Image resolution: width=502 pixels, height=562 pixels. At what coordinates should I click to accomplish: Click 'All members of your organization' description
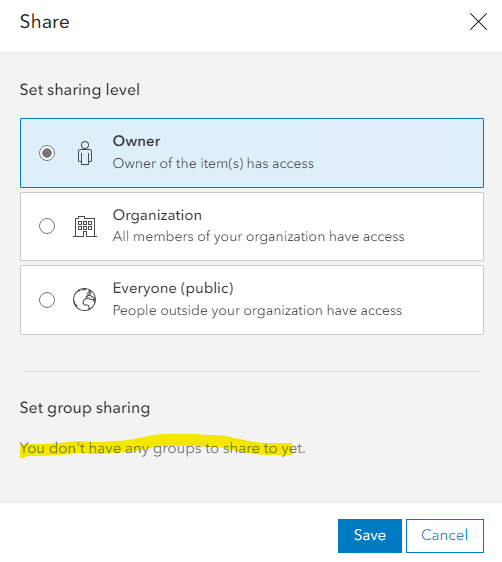[x=259, y=237]
